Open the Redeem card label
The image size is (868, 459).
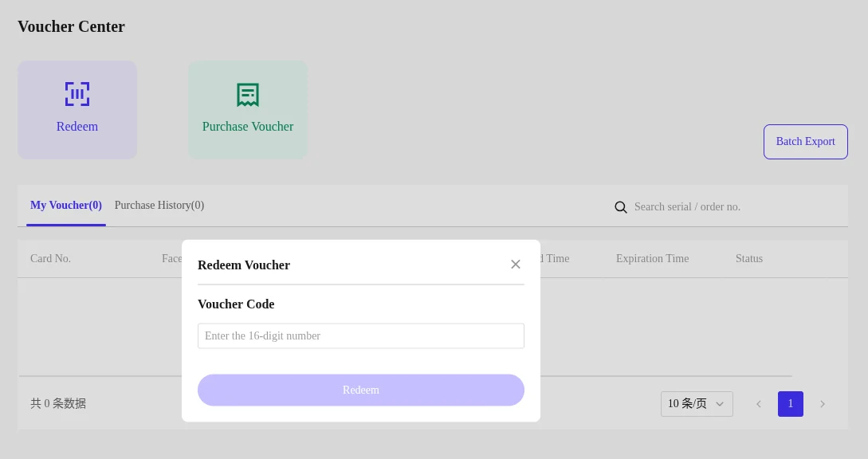[x=77, y=126]
